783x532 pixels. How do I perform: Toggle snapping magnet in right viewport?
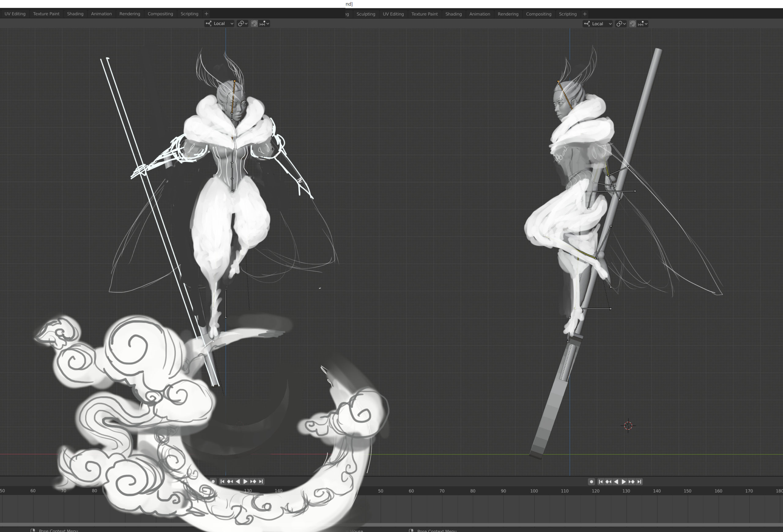pos(633,24)
